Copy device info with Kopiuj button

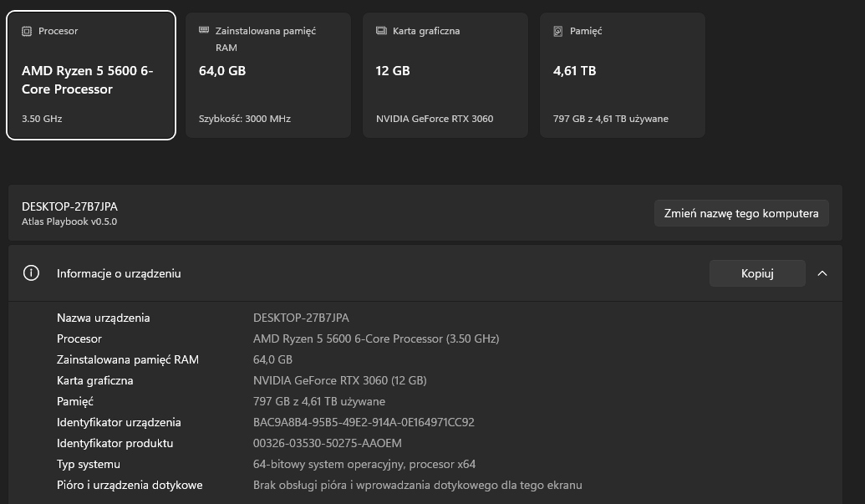757,273
